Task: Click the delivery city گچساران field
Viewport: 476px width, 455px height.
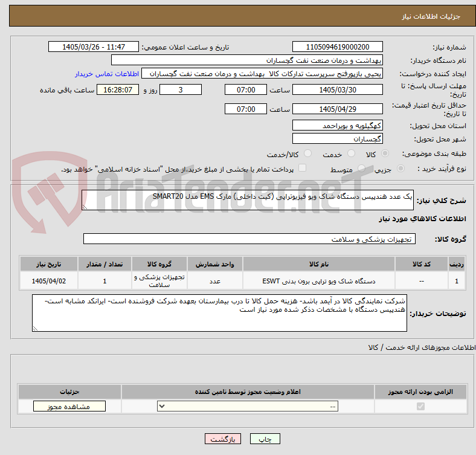Action: pyautogui.click(x=337, y=139)
